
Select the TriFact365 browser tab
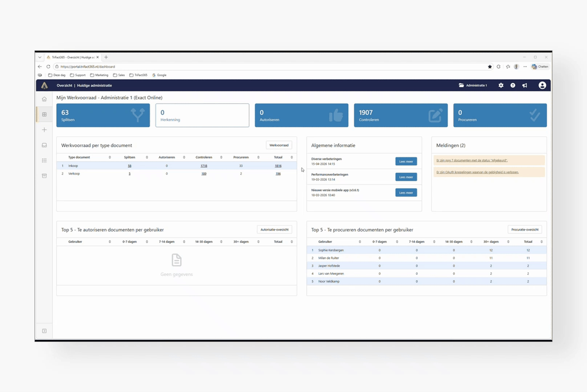tap(71, 57)
